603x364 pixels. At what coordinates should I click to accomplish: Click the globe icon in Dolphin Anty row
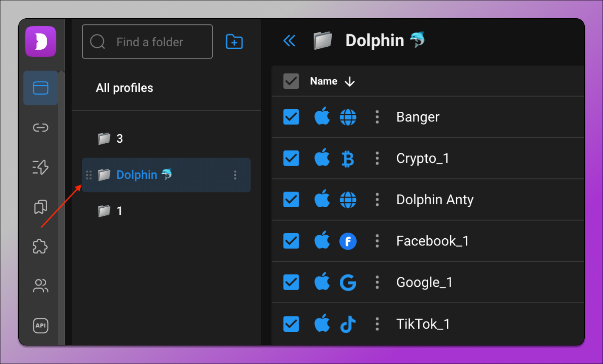[x=348, y=200]
